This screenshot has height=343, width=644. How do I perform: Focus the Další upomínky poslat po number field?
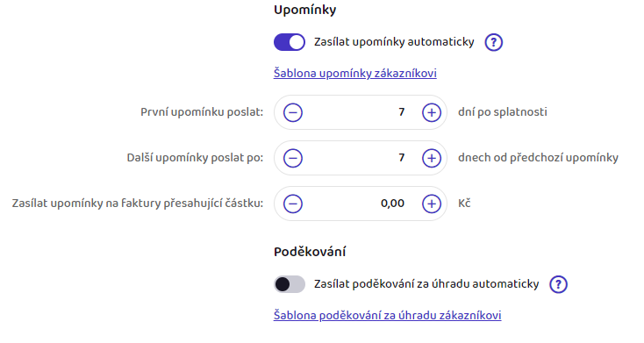pos(361,158)
